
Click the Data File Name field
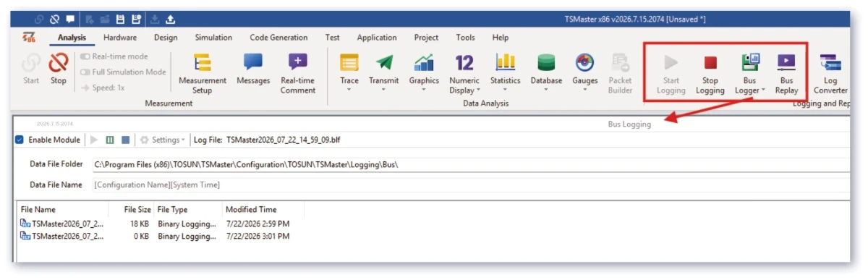(x=470, y=184)
